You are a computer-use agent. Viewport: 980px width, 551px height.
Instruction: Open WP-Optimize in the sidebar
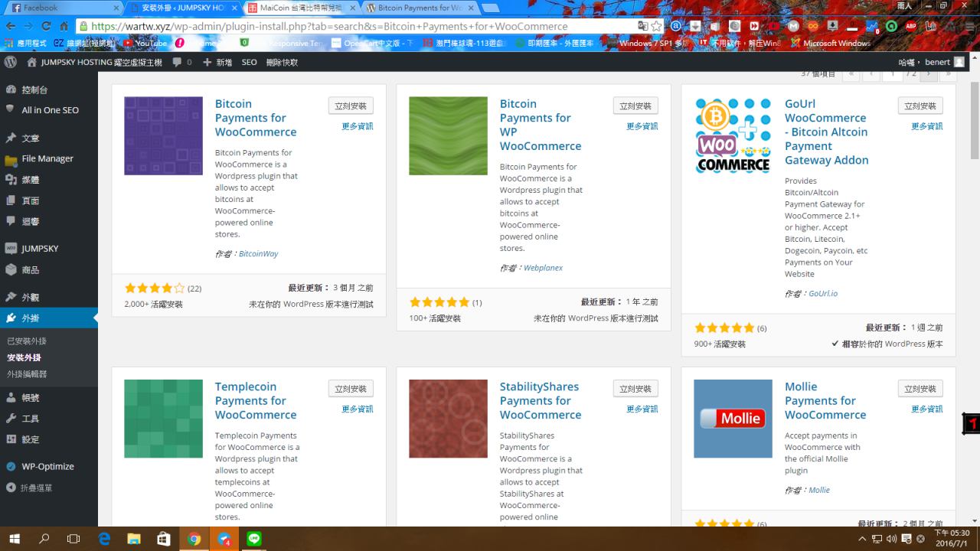(49, 467)
